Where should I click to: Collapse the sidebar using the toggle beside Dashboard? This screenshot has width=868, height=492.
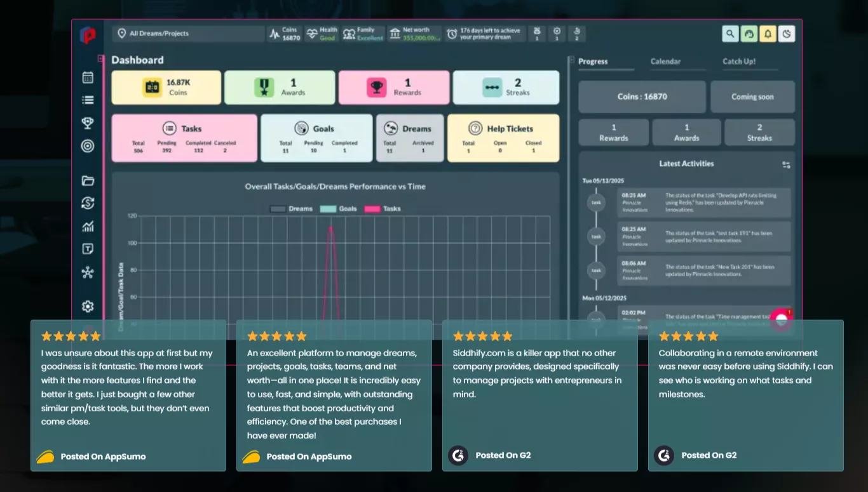[101, 58]
